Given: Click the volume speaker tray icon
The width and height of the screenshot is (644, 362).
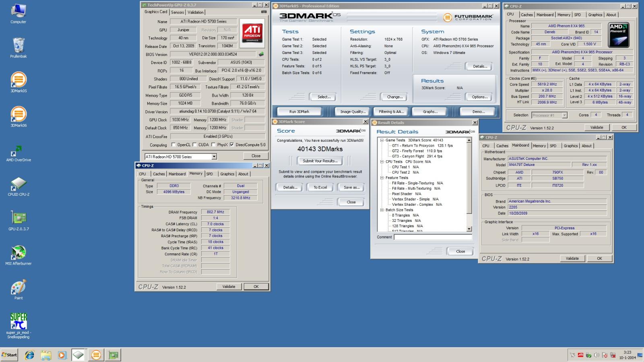Looking at the screenshot, I should pyautogui.click(x=597, y=355).
